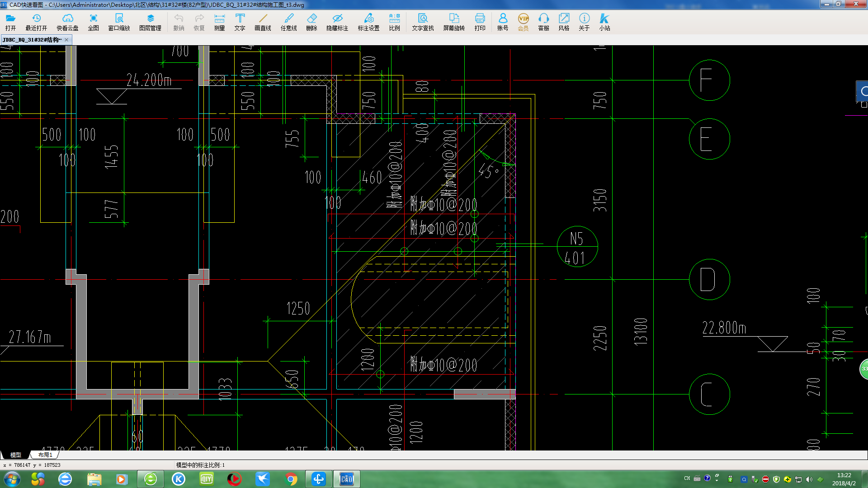Open the volume control in system tray
Viewport: 868px width, 488px height.
coord(809,479)
